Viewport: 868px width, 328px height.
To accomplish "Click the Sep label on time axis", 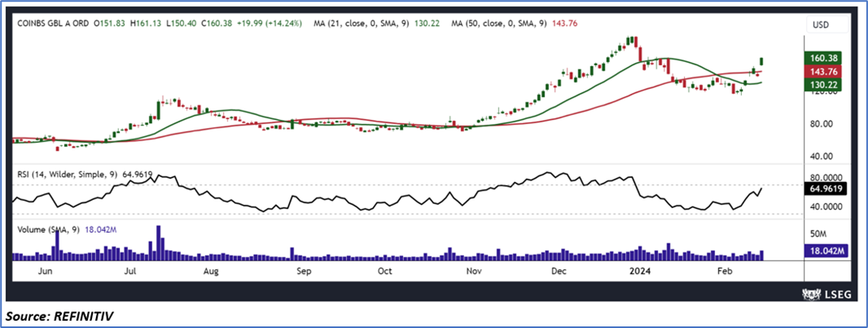I will click(304, 272).
